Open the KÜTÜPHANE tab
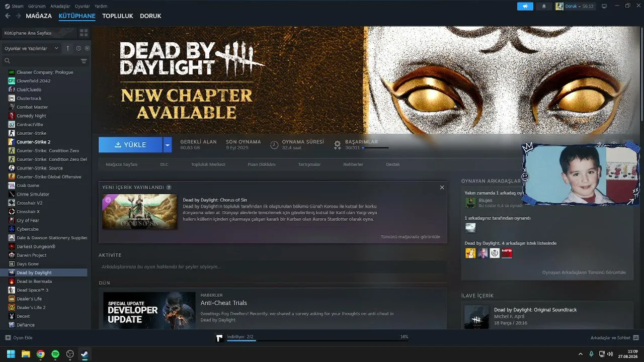Screen dimensions: 644x362 tap(77, 16)
